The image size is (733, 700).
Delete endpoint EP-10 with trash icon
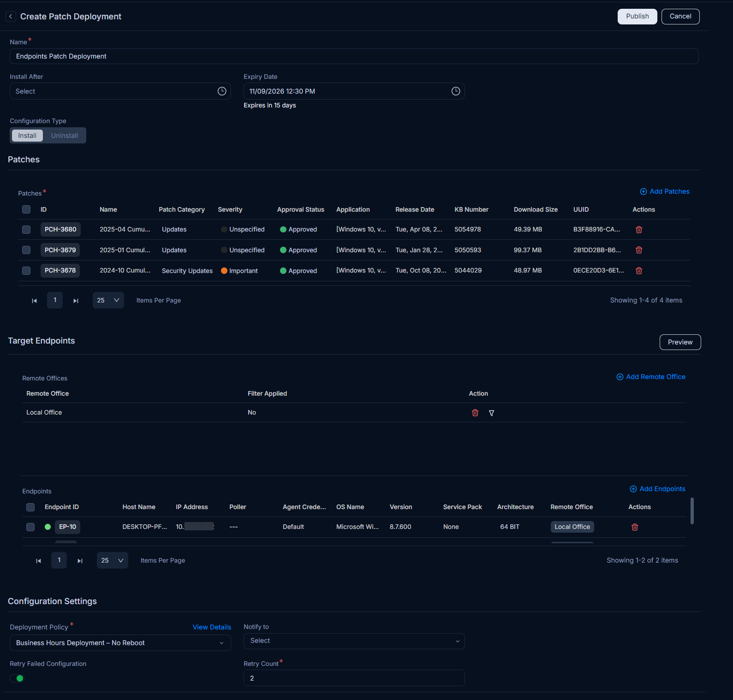click(635, 527)
